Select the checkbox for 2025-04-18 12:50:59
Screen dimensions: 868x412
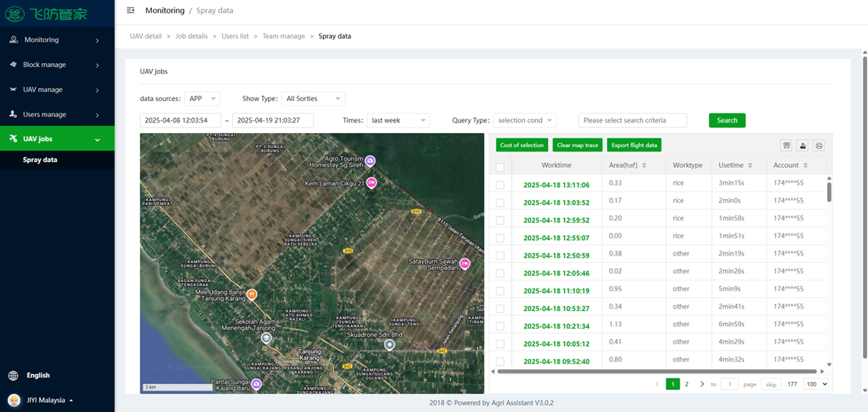500,255
